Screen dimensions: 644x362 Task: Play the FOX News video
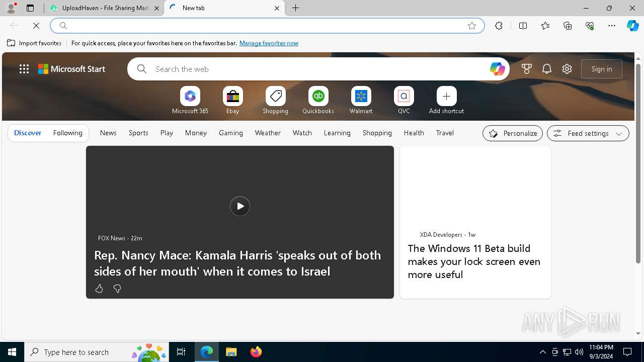[x=240, y=206]
